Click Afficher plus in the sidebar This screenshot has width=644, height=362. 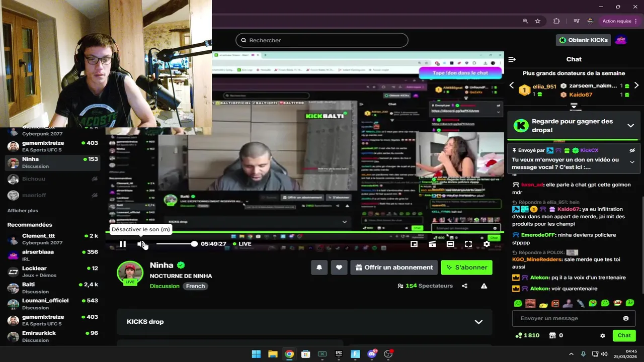click(x=23, y=211)
